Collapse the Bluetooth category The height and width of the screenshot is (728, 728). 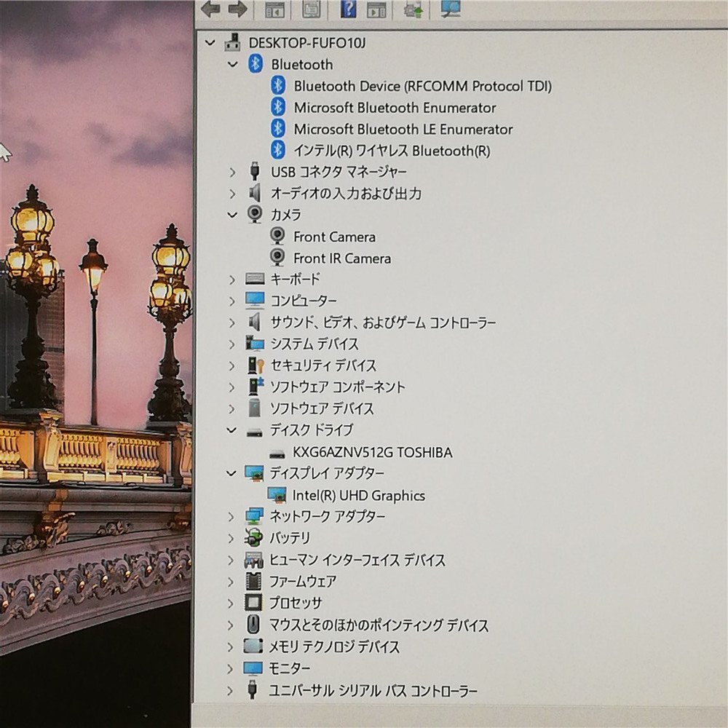[x=233, y=65]
